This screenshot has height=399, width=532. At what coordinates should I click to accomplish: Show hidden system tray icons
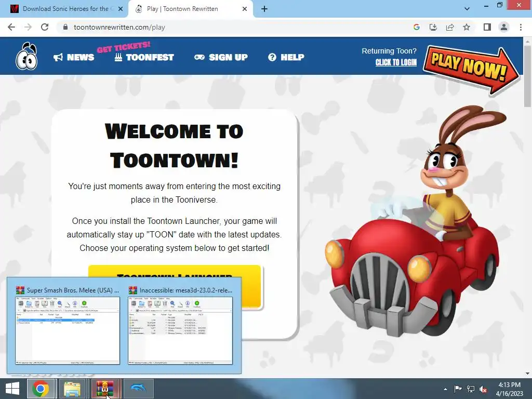click(445, 389)
